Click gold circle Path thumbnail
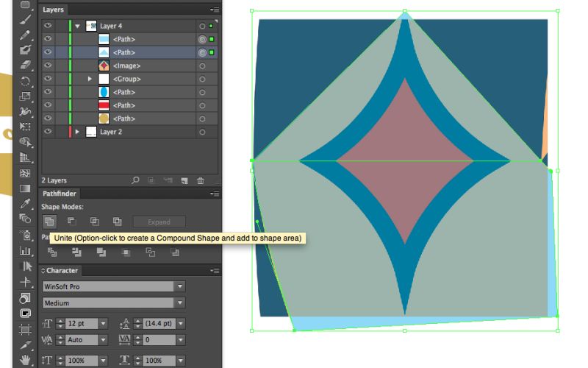Image resolution: width=588 pixels, height=368 pixels. pyautogui.click(x=104, y=118)
